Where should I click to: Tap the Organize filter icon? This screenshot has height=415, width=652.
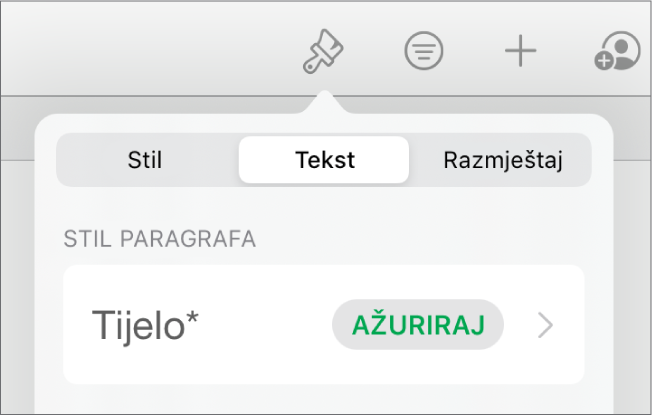click(x=423, y=52)
